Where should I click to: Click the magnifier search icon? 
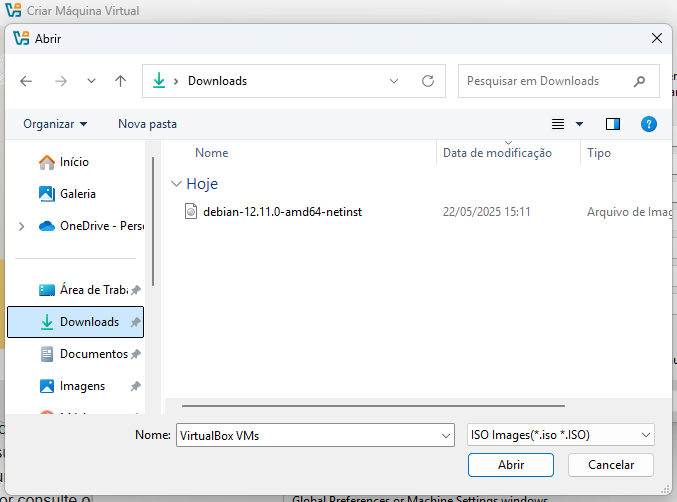(639, 81)
